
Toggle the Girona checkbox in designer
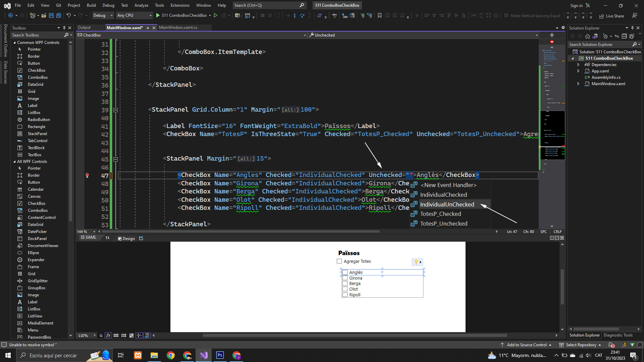pos(345,278)
